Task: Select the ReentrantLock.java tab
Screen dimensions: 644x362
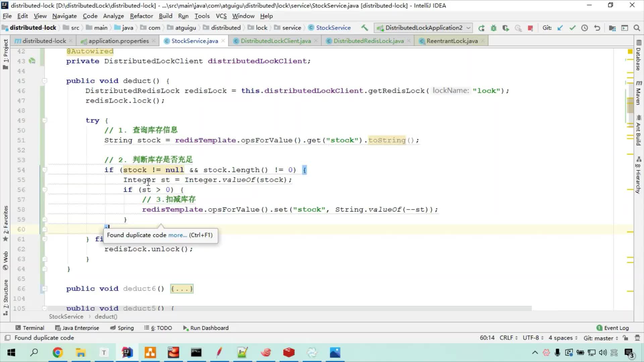Action: pos(452,41)
